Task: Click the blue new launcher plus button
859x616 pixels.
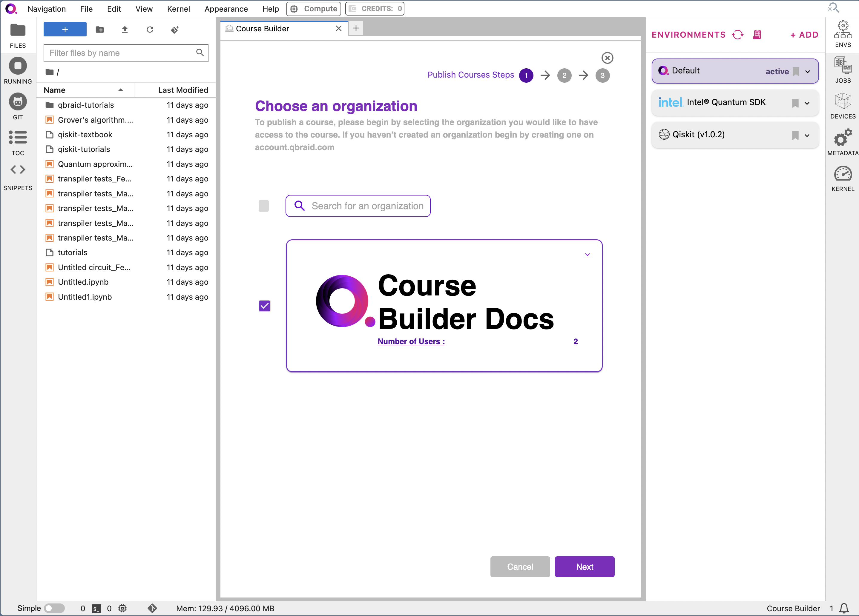Action: [x=65, y=30]
